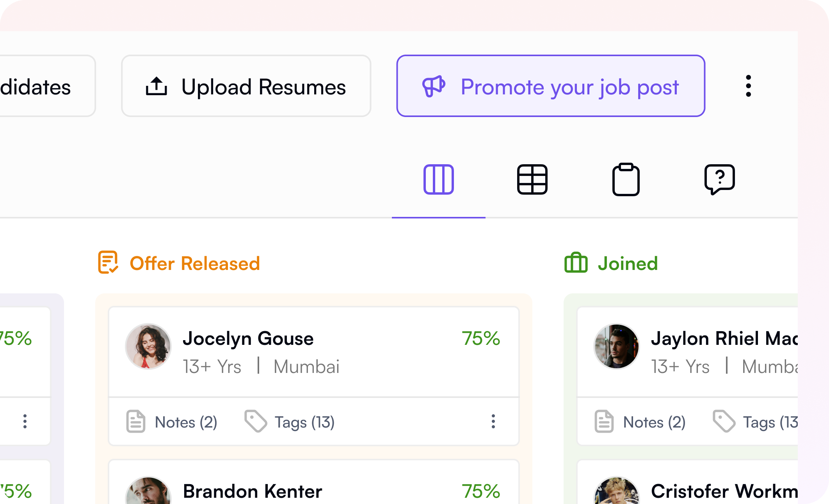Open the top toolbar three-dot menu
Screen dimensions: 829x504
pos(748,86)
